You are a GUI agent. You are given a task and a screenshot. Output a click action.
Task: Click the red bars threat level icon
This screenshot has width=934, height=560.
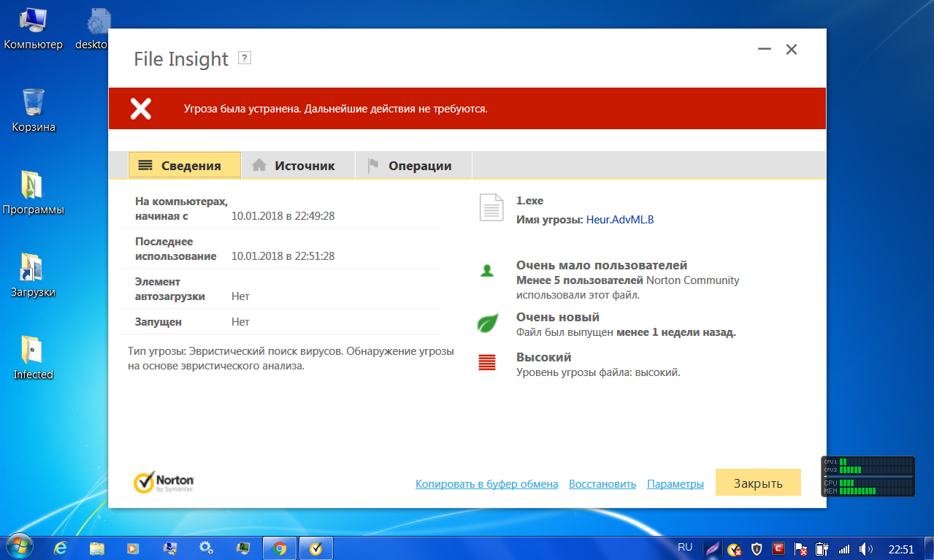pos(487,362)
